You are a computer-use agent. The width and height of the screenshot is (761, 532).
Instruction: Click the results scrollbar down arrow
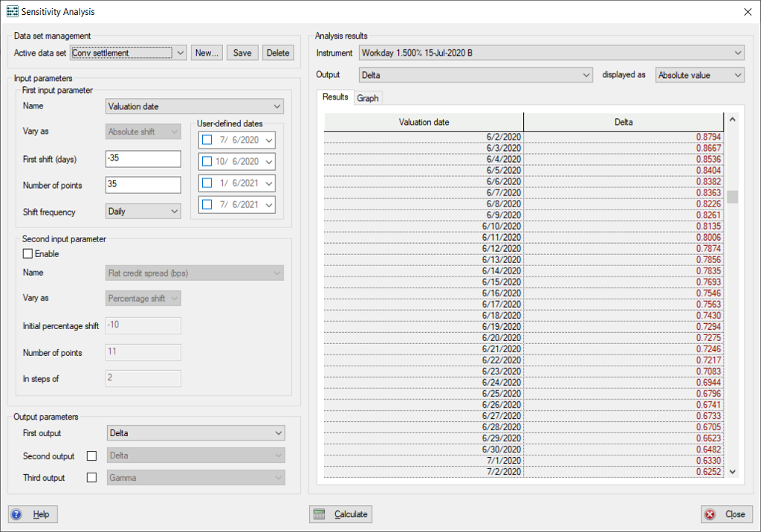point(732,471)
